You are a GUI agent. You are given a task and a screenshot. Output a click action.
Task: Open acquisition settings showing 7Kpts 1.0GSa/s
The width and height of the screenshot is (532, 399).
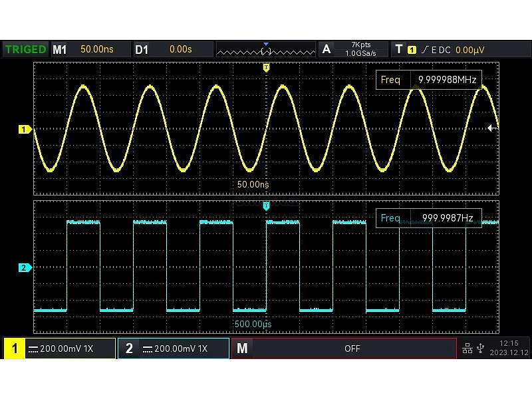click(354, 49)
